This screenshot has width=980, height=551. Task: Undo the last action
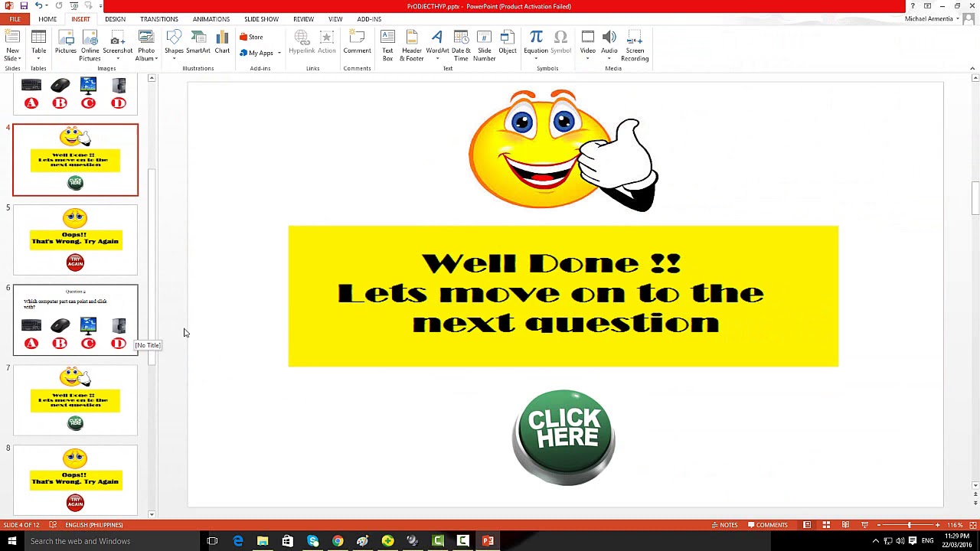click(38, 6)
